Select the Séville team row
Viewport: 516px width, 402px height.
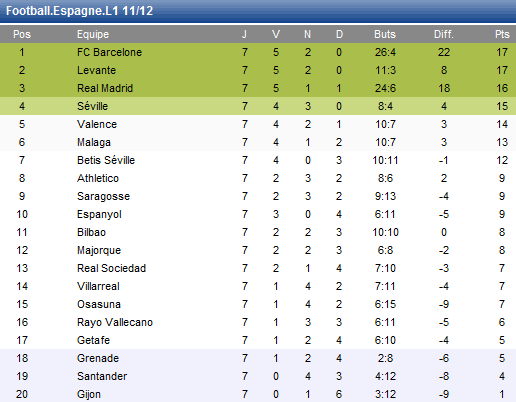(x=258, y=106)
